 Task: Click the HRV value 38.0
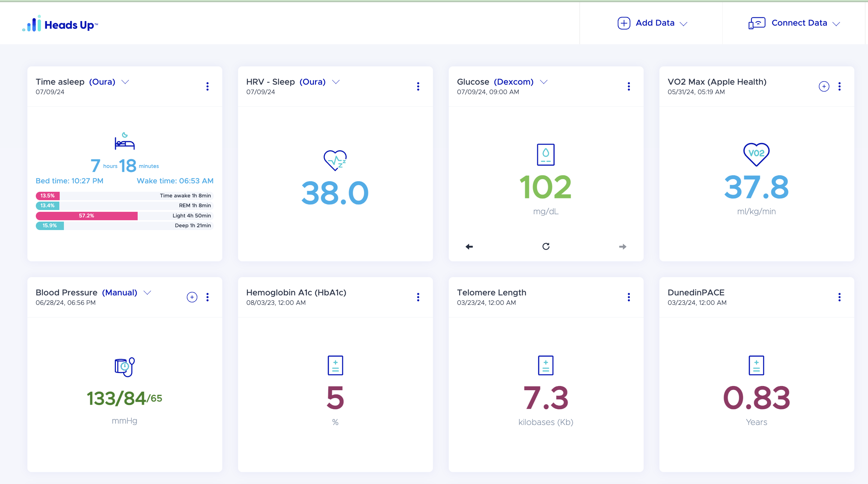pyautogui.click(x=335, y=193)
